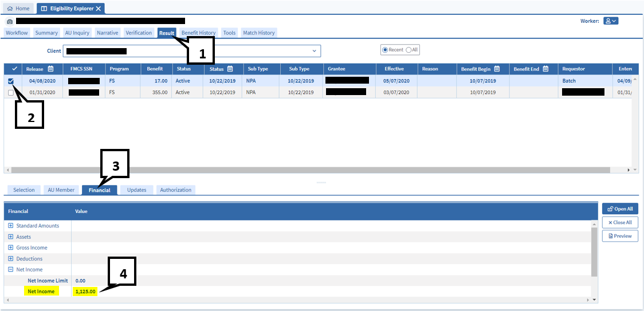Select the Result tab
Image resolution: width=644 pixels, height=311 pixels.
pos(167,33)
